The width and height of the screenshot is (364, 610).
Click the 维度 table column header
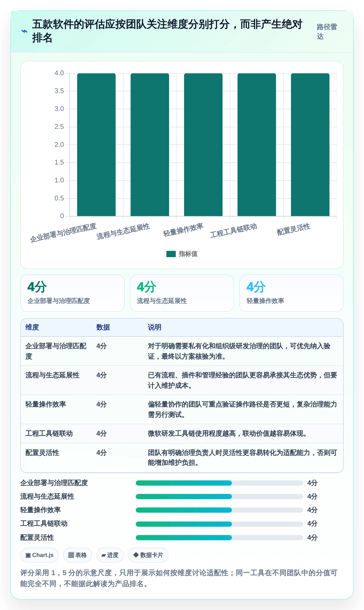click(32, 327)
